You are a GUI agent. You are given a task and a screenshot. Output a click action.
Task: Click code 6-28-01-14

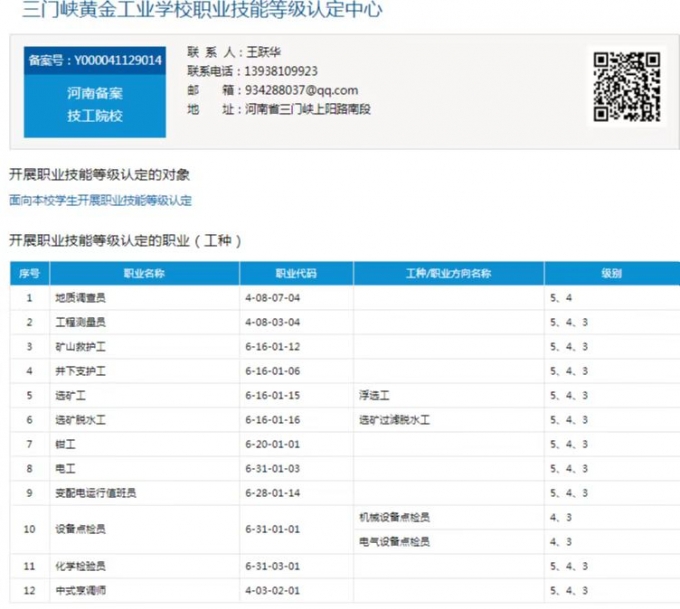coord(272,493)
